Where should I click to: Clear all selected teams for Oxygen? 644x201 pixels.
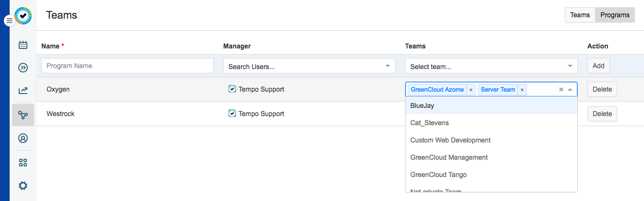pos(561,90)
